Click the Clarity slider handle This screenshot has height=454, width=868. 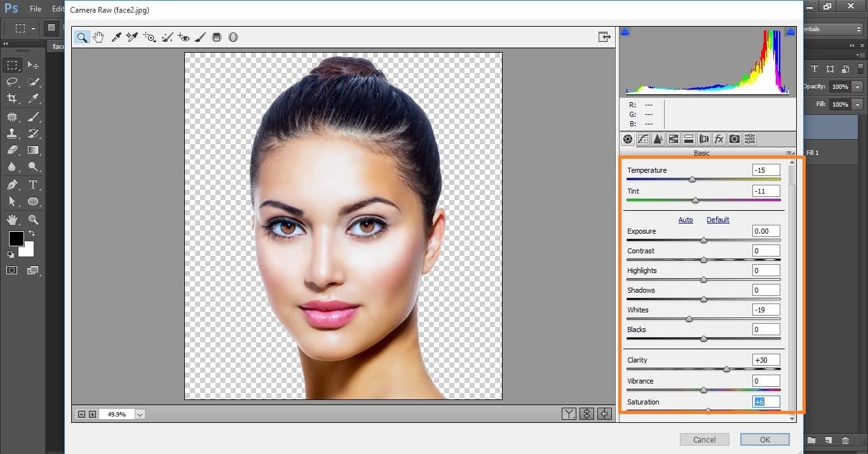726,369
